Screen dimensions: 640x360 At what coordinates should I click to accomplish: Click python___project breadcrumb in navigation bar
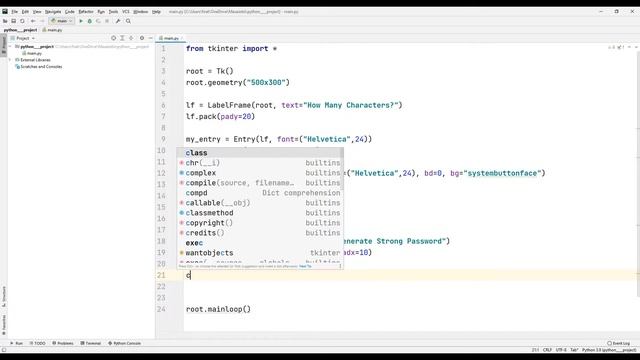(x=20, y=30)
